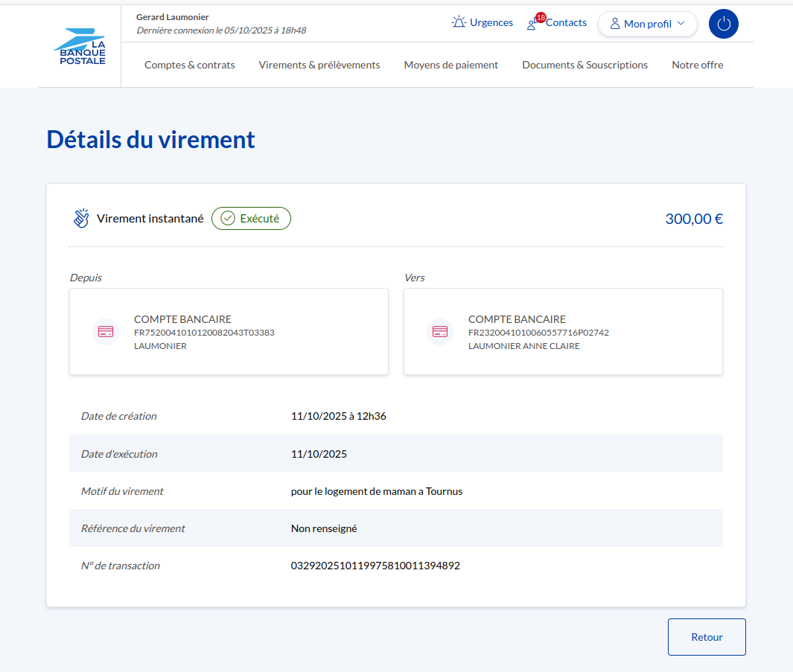Click the transaction number value
The image size is (793, 672).
(375, 566)
